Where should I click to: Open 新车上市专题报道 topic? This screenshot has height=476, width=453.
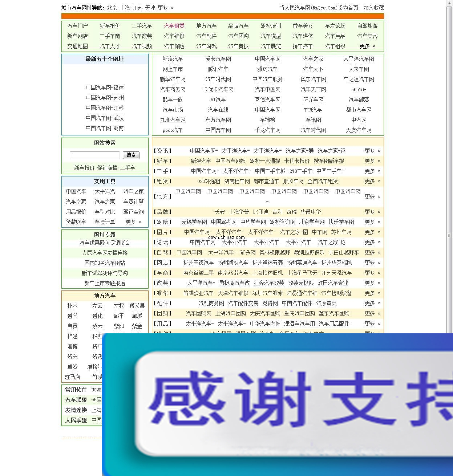105,283
